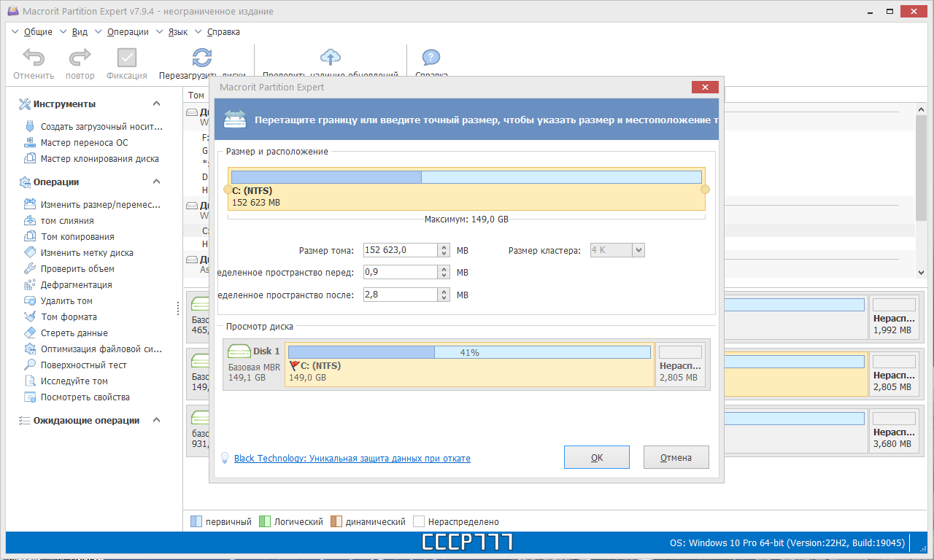Click left resize handle of C: partition
934x560 pixels.
point(228,189)
